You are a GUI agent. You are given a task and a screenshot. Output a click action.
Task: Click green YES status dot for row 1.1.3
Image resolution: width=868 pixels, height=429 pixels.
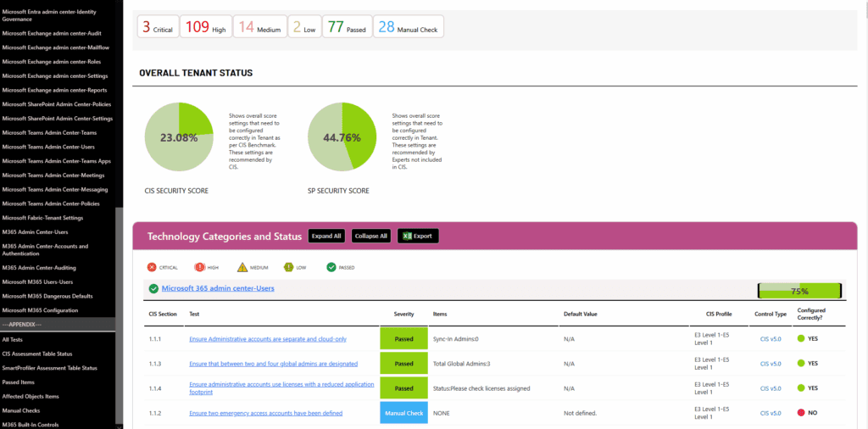click(x=800, y=364)
